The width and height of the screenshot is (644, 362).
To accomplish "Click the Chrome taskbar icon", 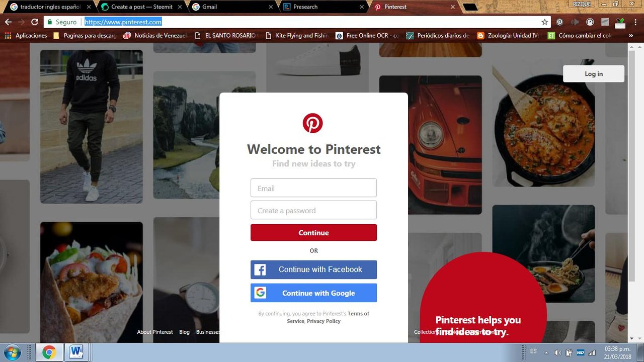I will 49,352.
